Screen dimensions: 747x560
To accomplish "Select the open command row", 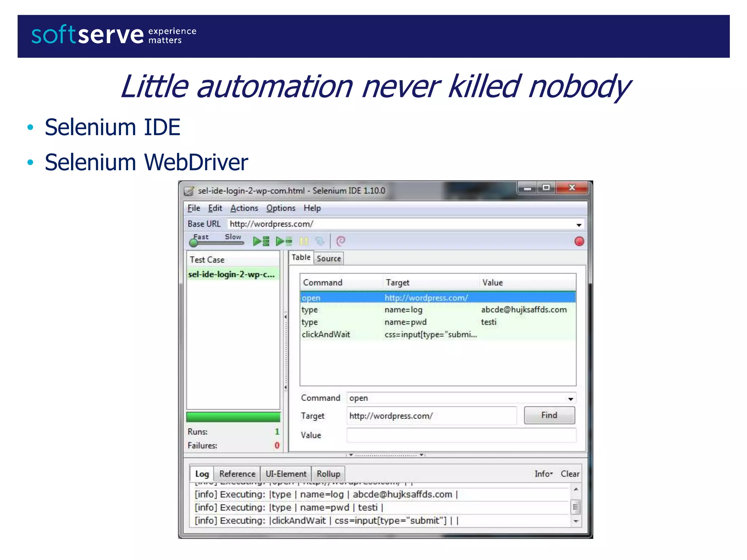I will tap(438, 297).
